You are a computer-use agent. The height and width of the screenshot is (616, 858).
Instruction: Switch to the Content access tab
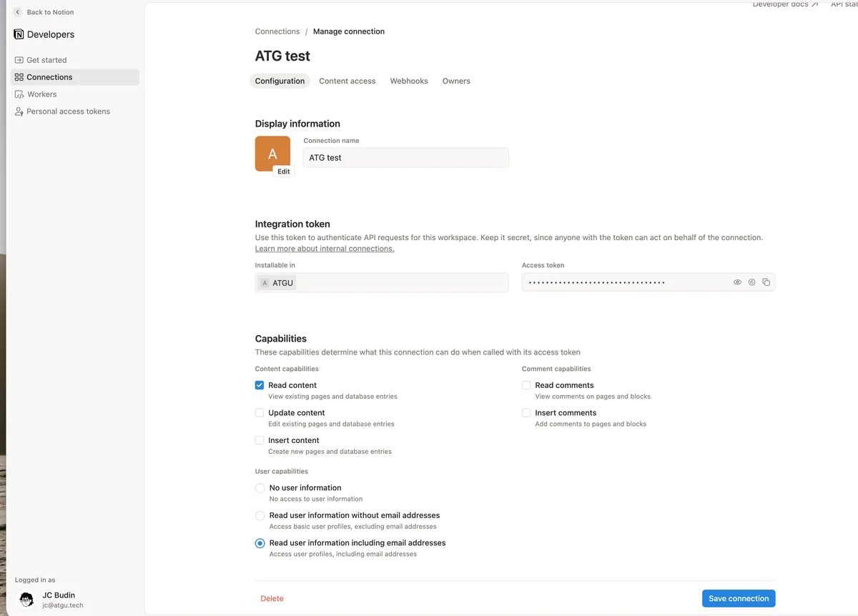(347, 81)
